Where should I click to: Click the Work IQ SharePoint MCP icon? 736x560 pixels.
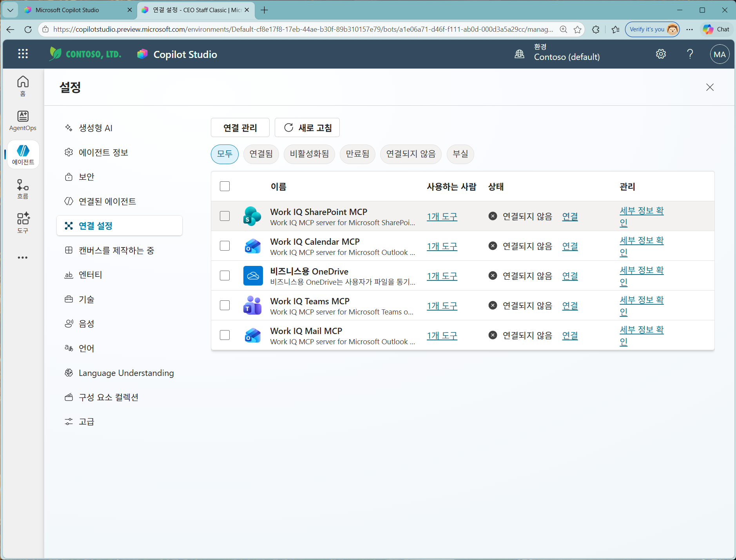[252, 216]
